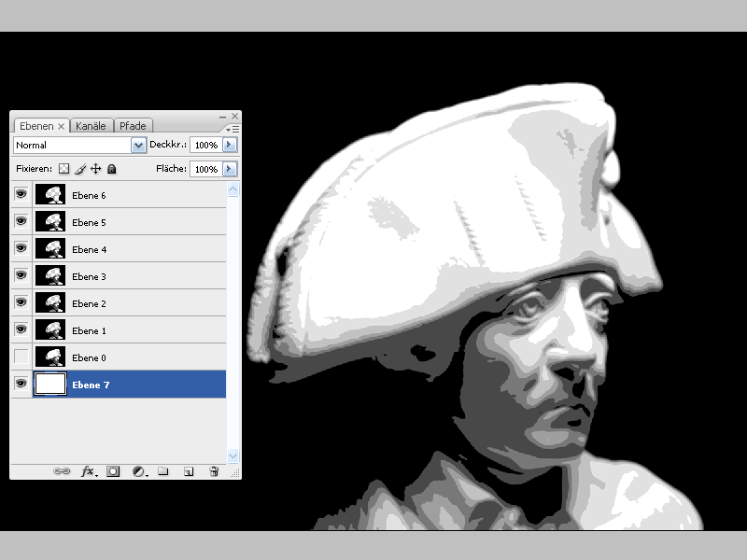Hide layer Ebene 7
Image resolution: width=747 pixels, height=560 pixels.
point(21,384)
